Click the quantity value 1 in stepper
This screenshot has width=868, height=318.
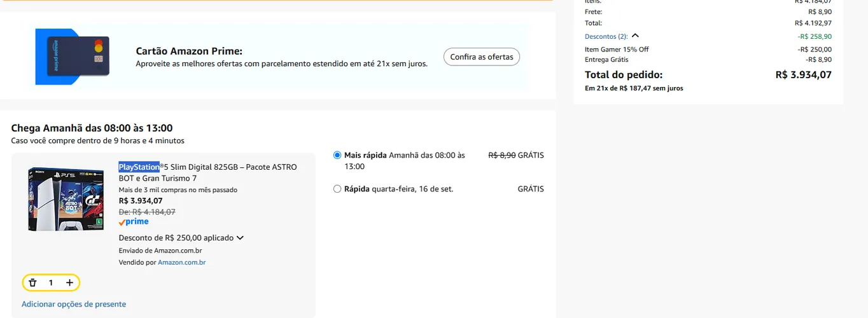tap(51, 282)
